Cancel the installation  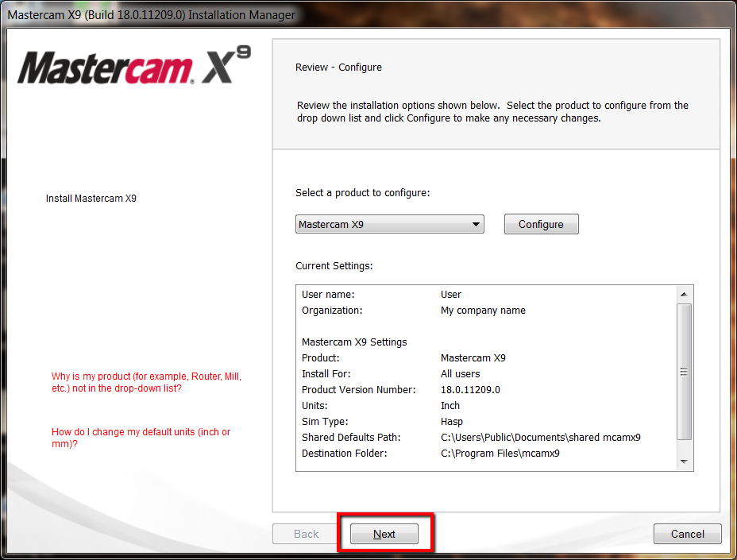pyautogui.click(x=687, y=534)
